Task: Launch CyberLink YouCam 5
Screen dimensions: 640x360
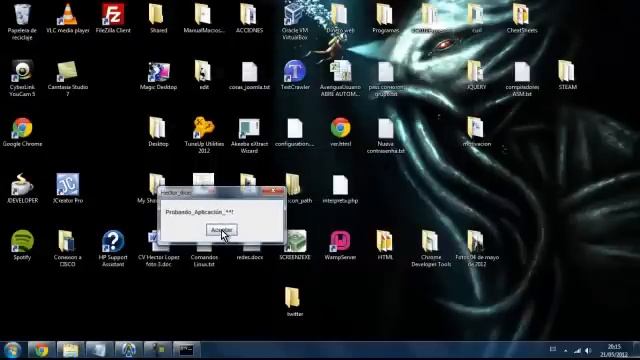Action: pos(22,78)
